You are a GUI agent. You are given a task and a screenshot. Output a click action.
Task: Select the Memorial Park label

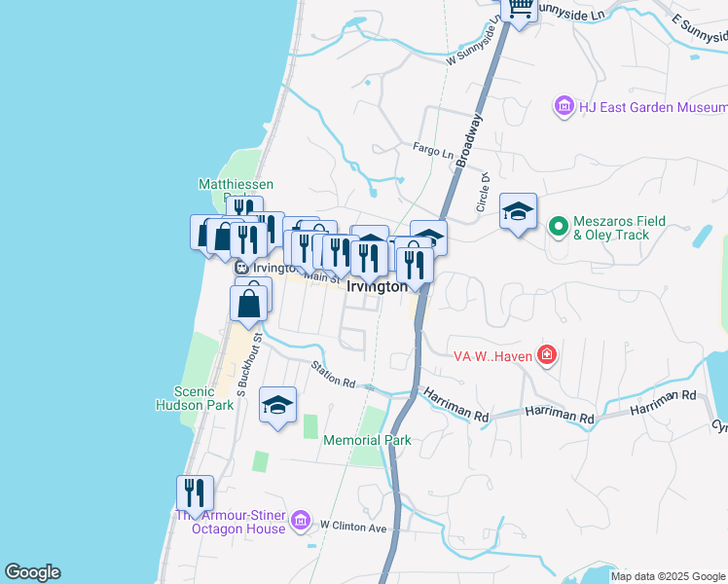[x=367, y=440]
